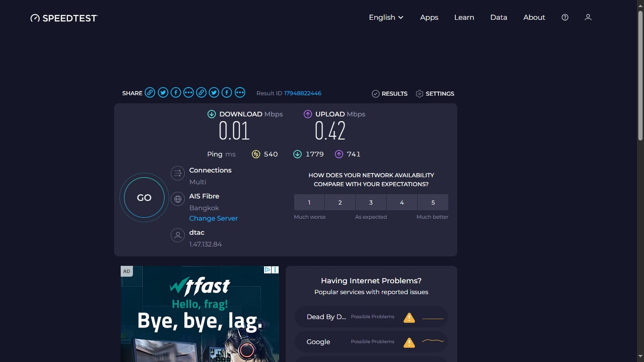Click the leftmost more-options share icon
The height and width of the screenshot is (362, 644).
point(189,92)
